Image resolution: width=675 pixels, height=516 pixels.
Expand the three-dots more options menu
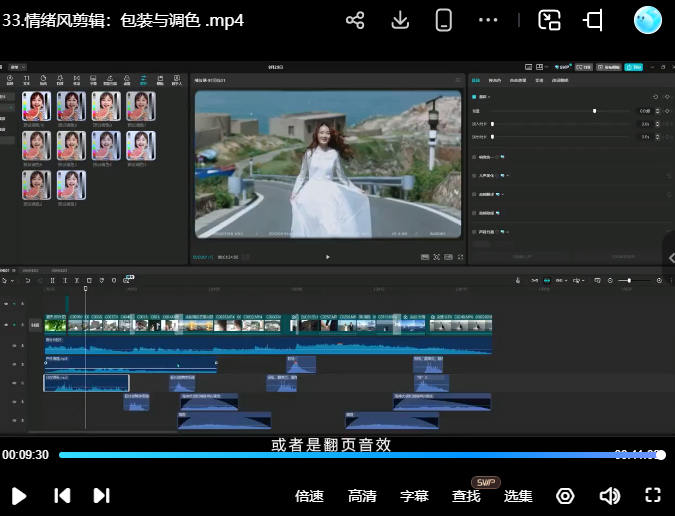(488, 20)
